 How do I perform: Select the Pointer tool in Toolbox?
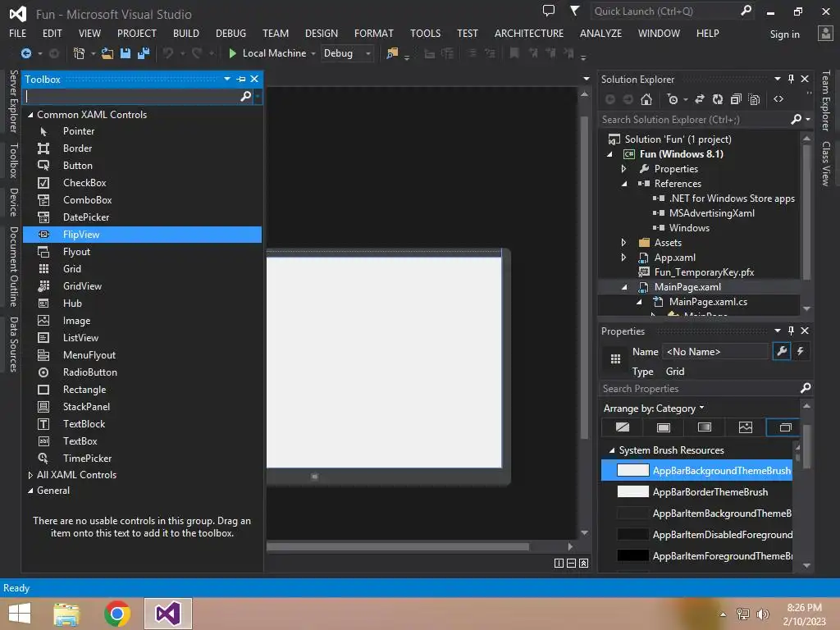[78, 131]
